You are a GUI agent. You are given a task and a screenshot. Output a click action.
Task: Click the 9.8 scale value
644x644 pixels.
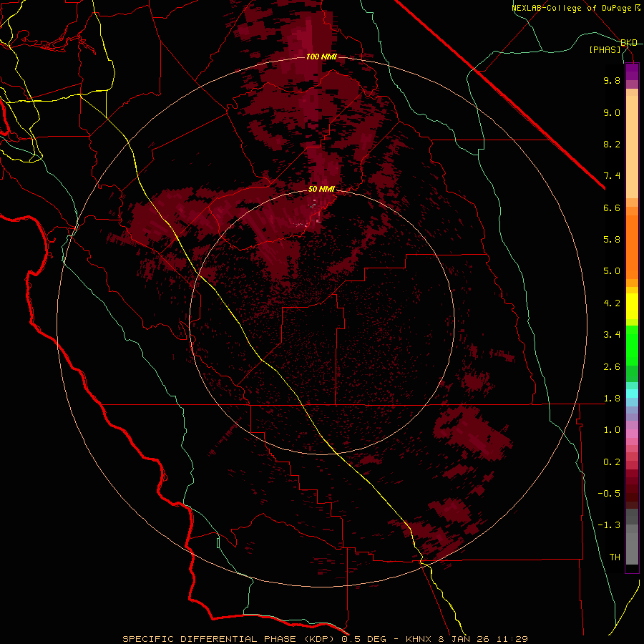(x=612, y=80)
